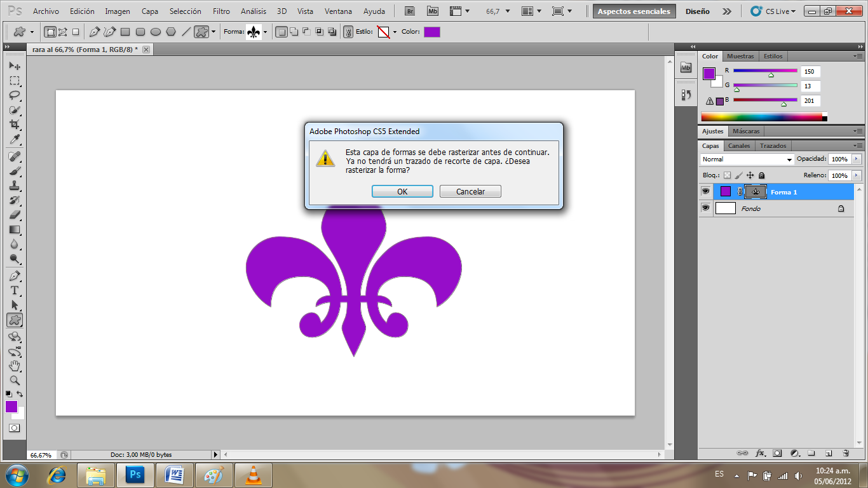Open Mini Bridge from menu bar Mb icon
This screenshot has height=488, width=868.
[433, 11]
